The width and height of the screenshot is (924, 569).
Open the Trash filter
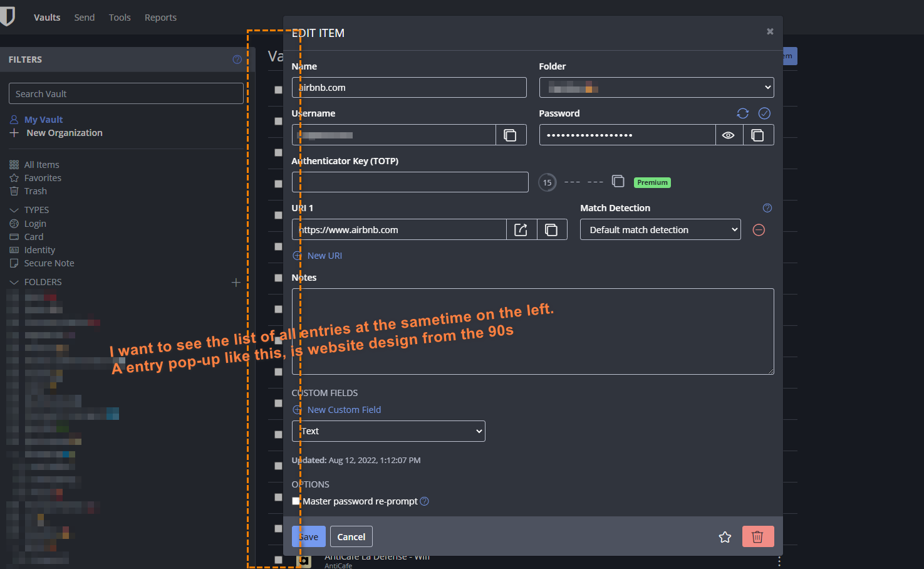(x=36, y=191)
